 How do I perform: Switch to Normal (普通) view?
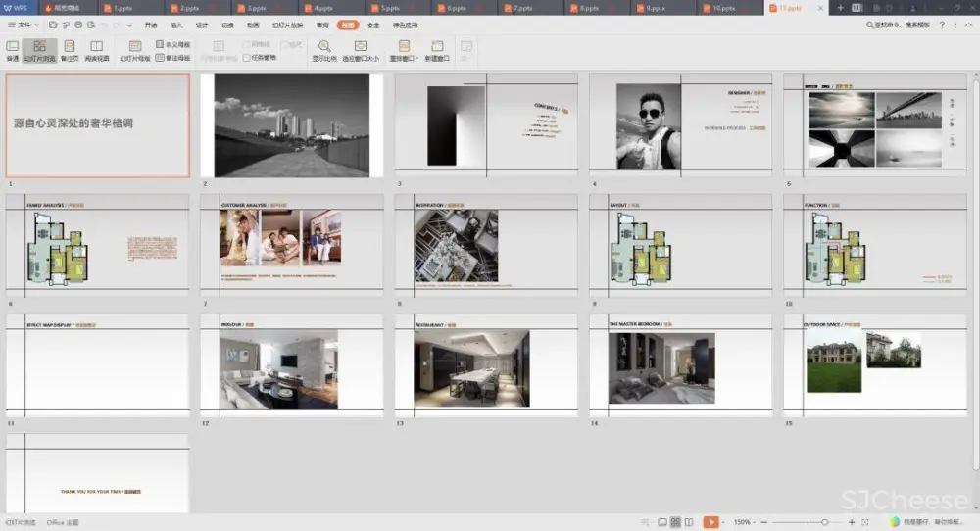(13, 50)
